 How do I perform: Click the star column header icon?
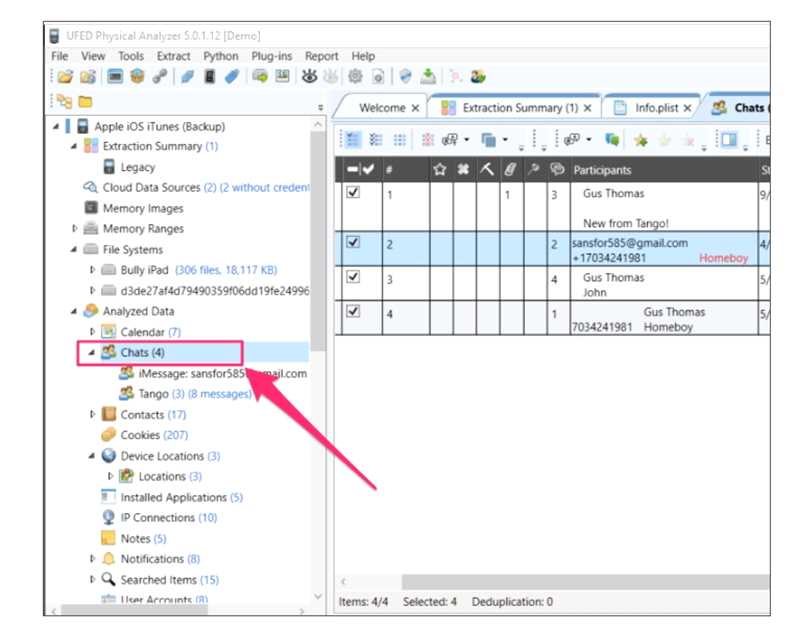[440, 170]
